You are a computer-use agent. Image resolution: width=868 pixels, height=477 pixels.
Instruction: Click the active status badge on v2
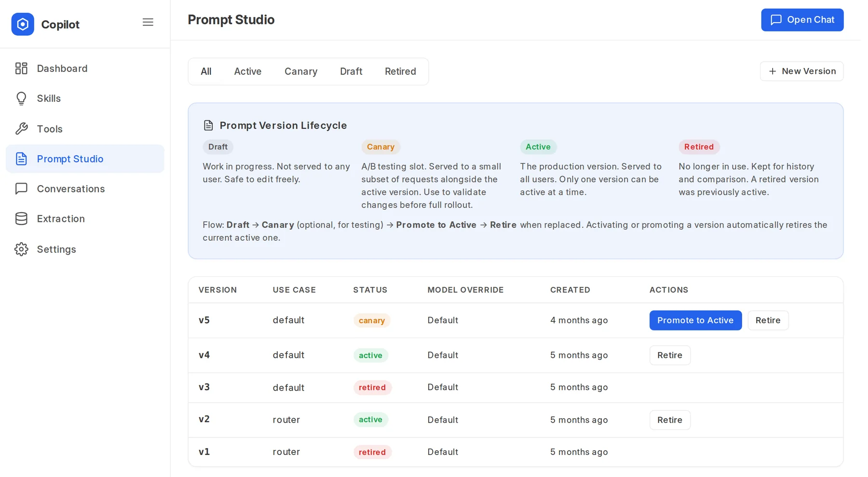(x=370, y=420)
